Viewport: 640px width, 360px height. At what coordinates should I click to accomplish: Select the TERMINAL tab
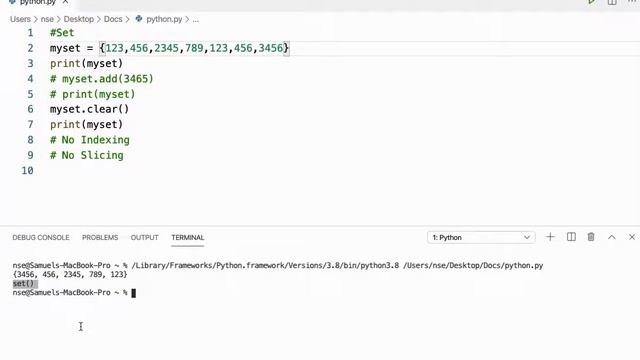click(x=188, y=238)
